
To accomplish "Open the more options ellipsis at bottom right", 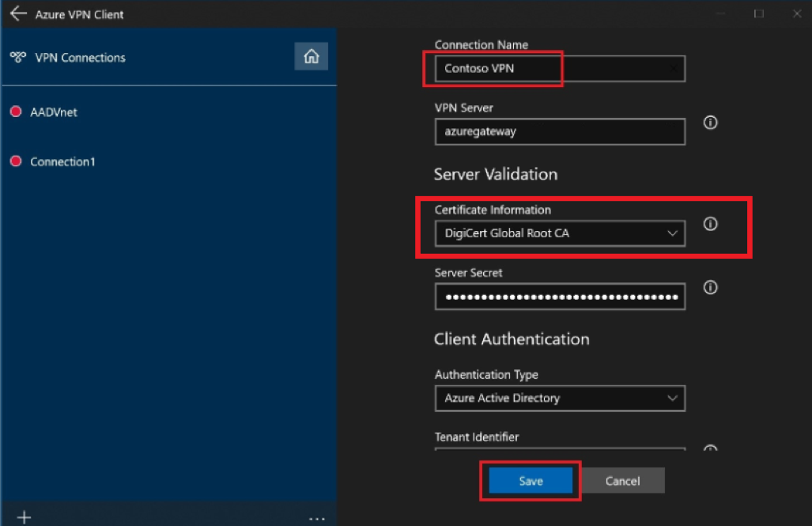I will tap(316, 517).
